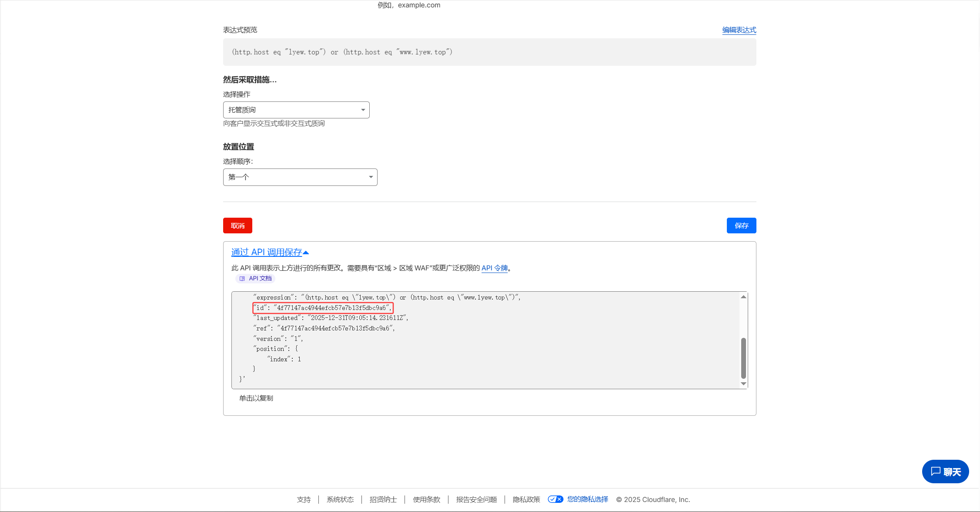The image size is (980, 512).
Task: Open the API token link
Action: tap(494, 268)
